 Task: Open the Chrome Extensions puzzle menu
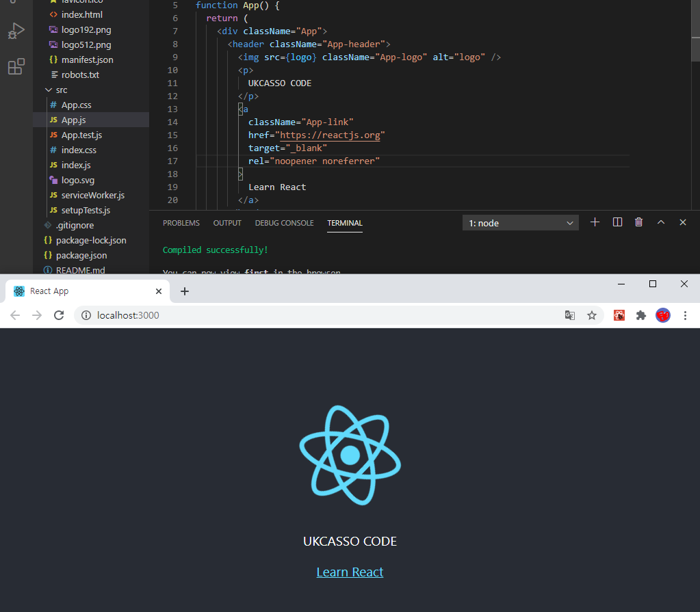(x=641, y=315)
